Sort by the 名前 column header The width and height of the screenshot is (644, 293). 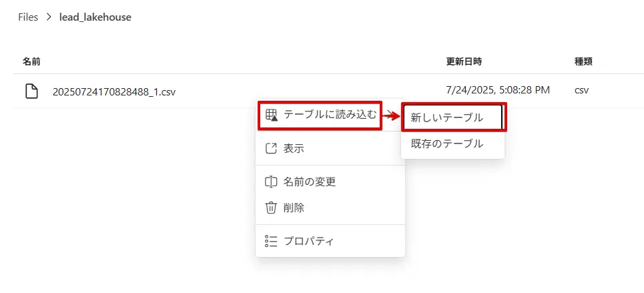tap(31, 61)
